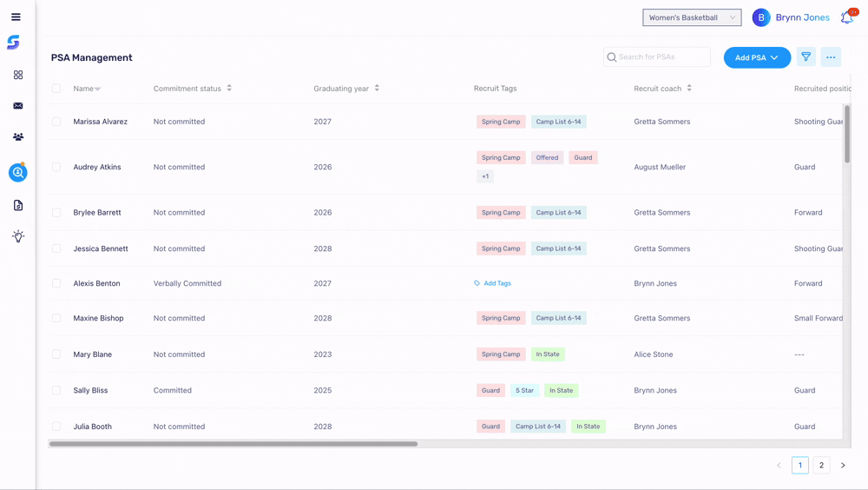Open the hamburger menu
Screen dimensions: 868x490
pyautogui.click(x=16, y=17)
